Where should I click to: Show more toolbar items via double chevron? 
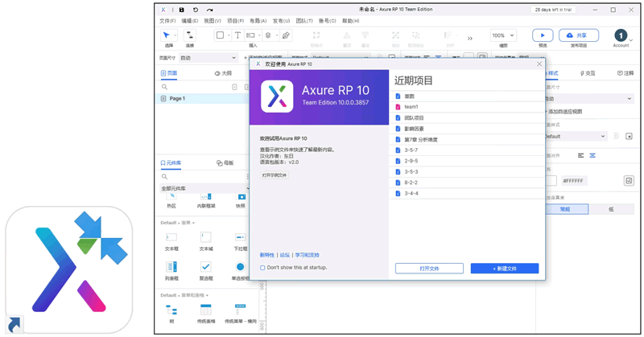coord(470,39)
